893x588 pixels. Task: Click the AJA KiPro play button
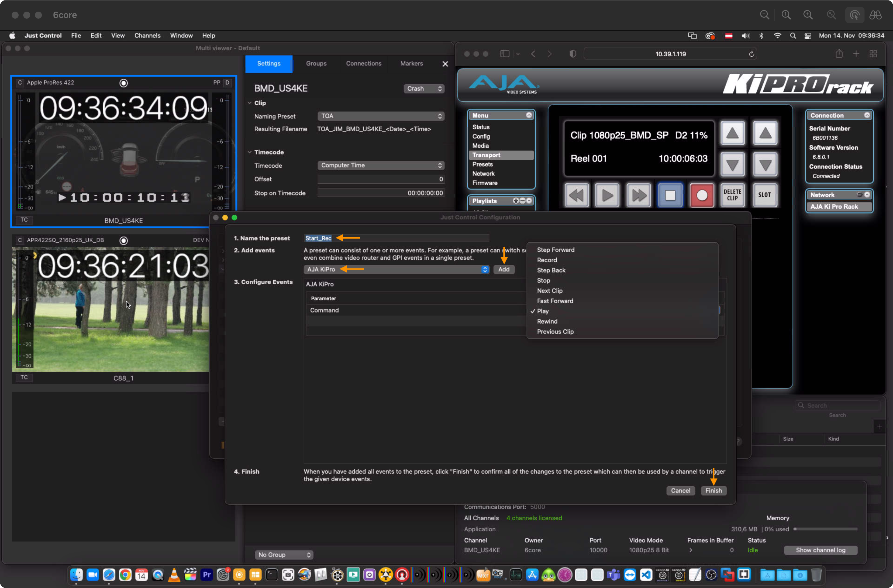tap(608, 195)
